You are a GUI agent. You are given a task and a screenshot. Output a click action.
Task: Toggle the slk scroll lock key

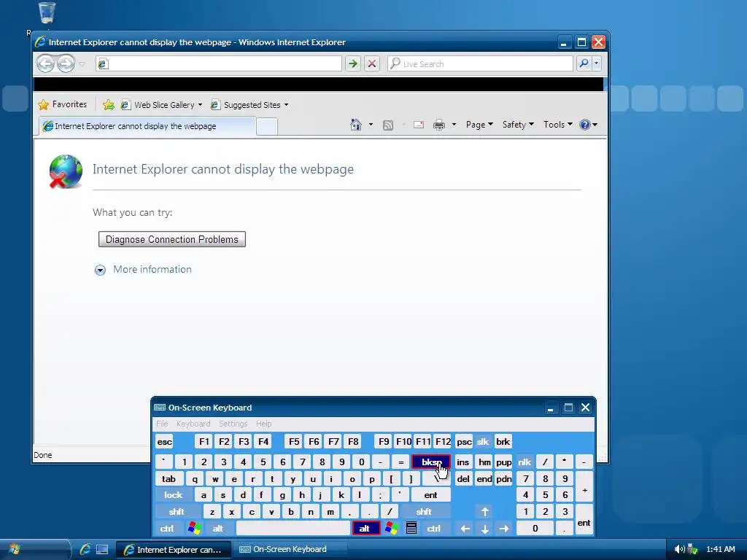[483, 442]
